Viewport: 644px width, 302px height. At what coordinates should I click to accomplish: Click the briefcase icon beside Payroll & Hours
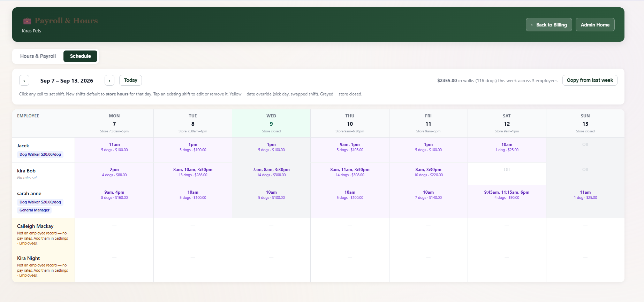(x=27, y=21)
